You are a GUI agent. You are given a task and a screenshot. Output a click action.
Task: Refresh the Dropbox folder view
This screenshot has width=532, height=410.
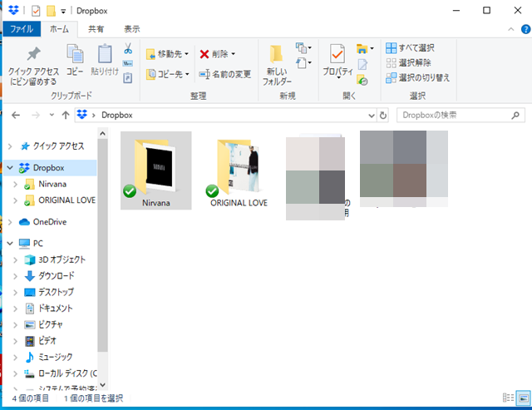click(383, 116)
